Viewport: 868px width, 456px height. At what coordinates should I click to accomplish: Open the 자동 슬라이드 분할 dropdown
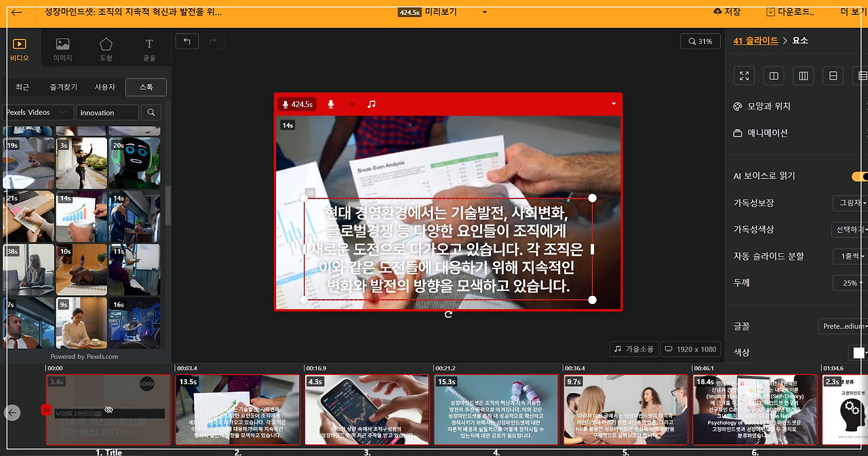[x=850, y=256]
